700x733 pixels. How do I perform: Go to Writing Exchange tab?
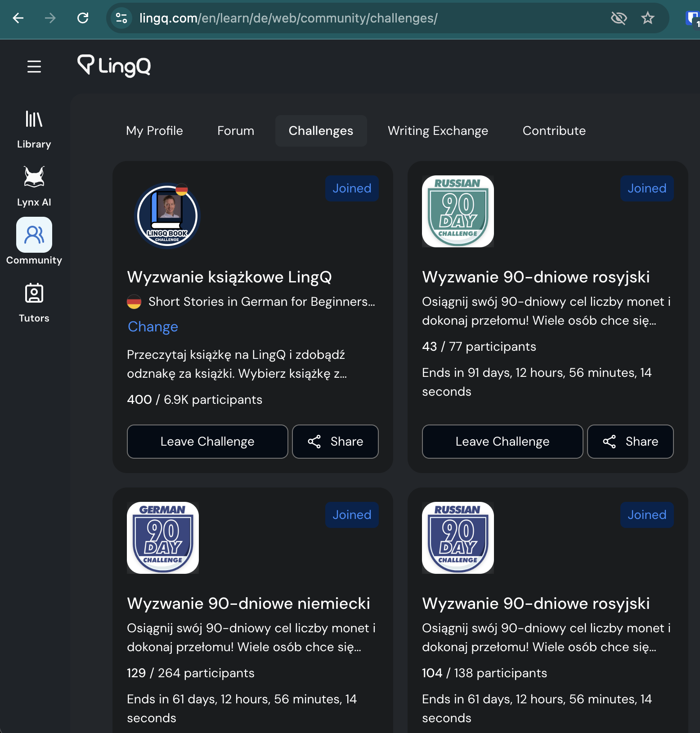[438, 131]
